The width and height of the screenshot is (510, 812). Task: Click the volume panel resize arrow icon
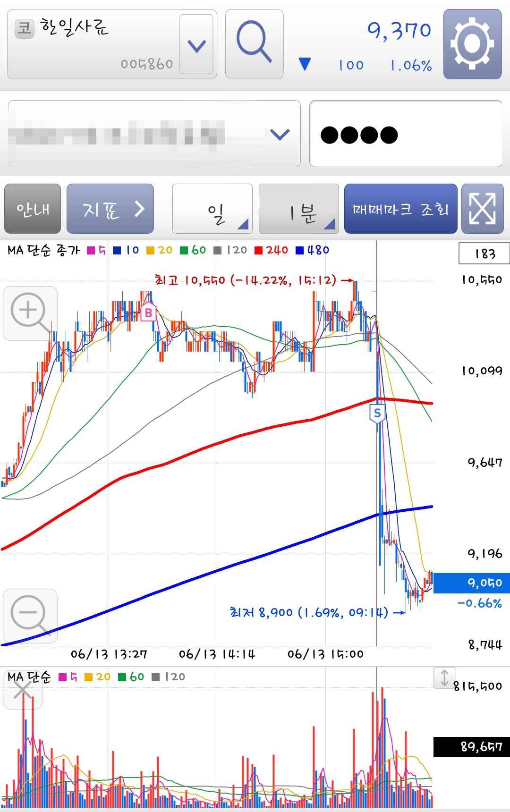(x=444, y=677)
